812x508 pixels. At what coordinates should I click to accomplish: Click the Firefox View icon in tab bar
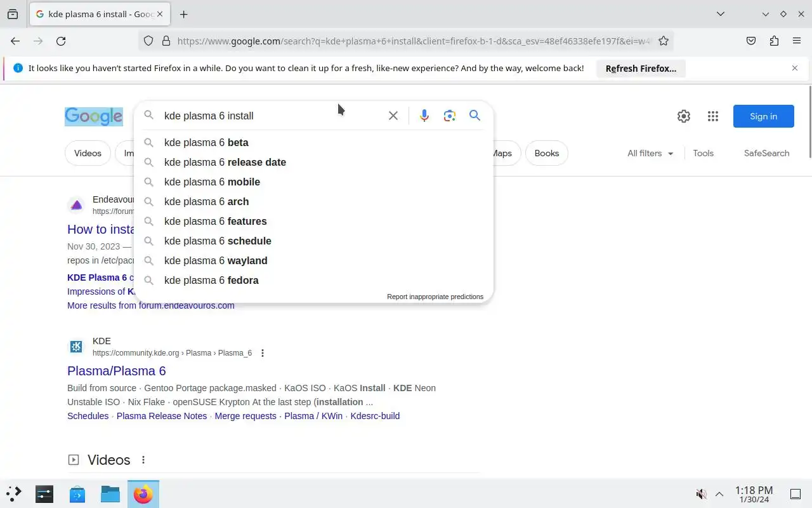tap(13, 14)
